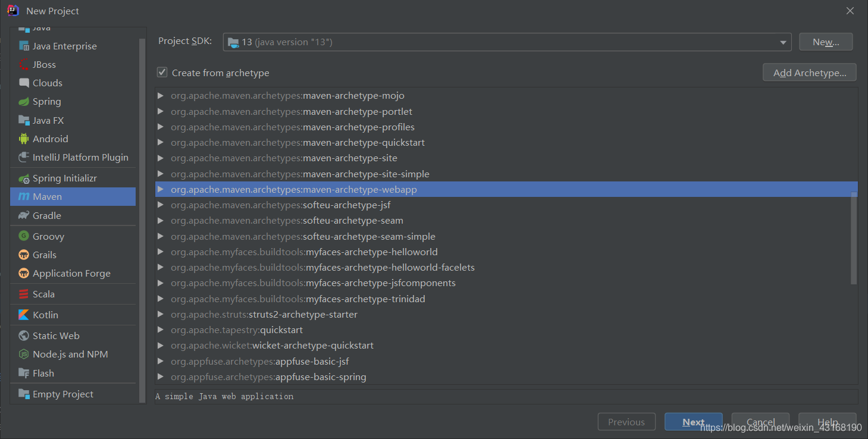Select org.apache.tapestry:quickstart row
Screen dimensions: 868x439
click(x=506, y=330)
